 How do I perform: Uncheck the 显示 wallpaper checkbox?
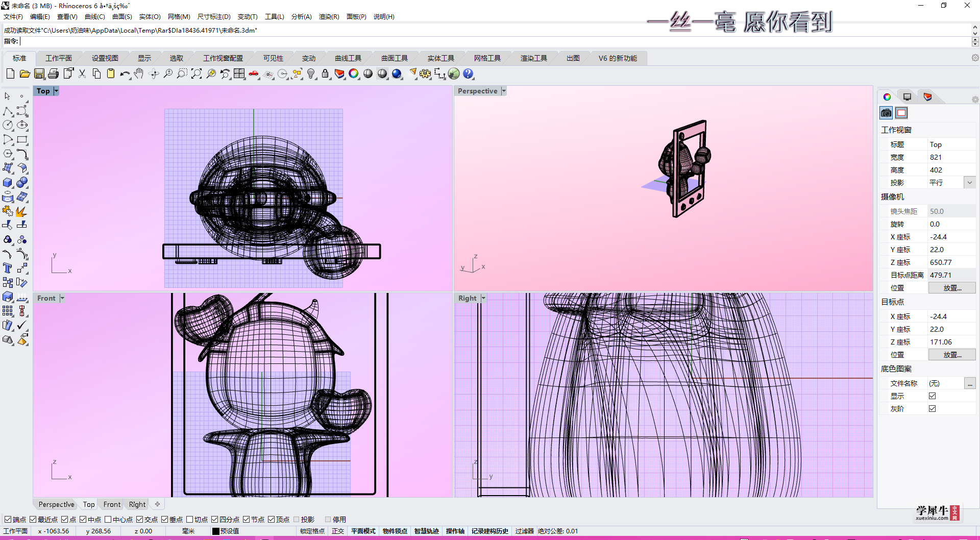click(x=932, y=396)
